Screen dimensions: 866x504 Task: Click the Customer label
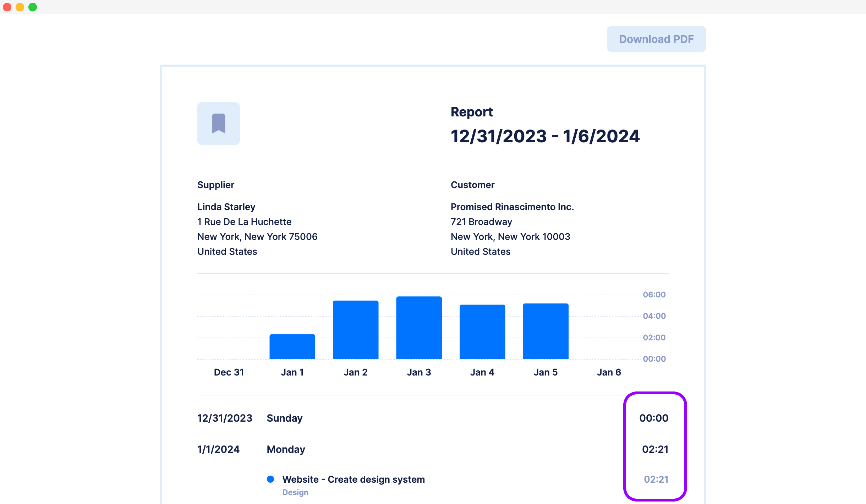tap(472, 185)
